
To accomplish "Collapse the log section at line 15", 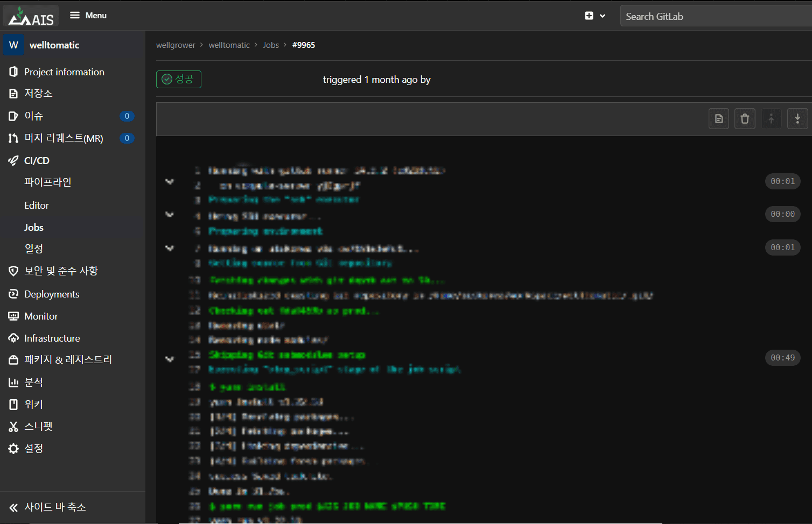I will 170,358.
